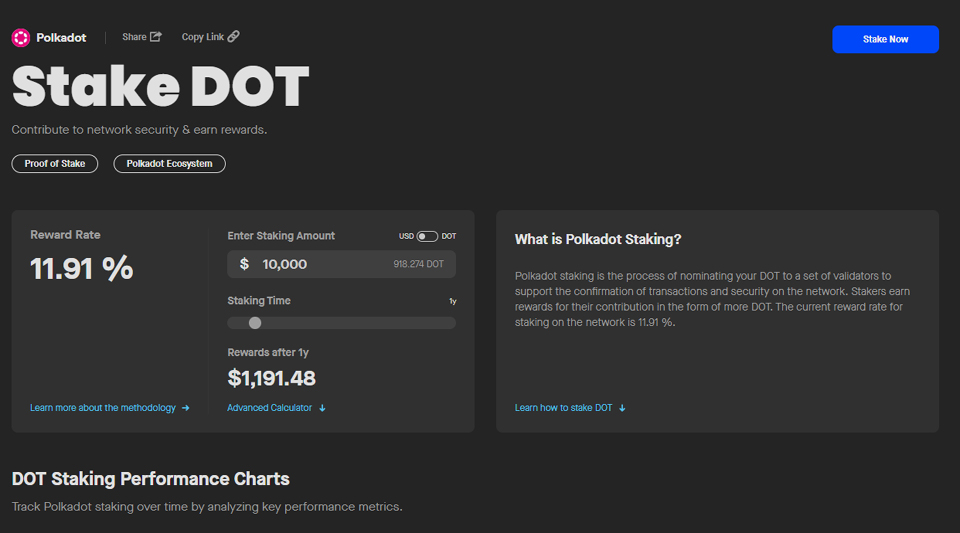Click the staking amount field showing 10,000
This screenshot has height=533, width=960.
[x=342, y=264]
